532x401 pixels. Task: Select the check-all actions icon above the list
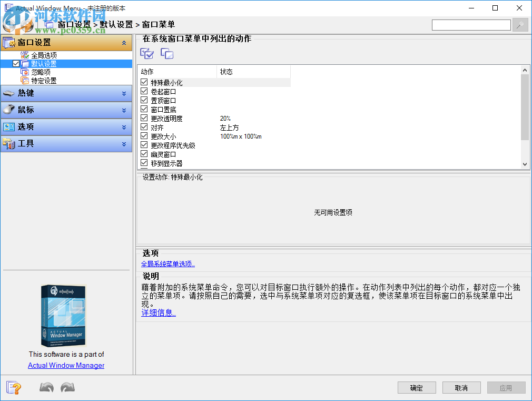pos(147,53)
